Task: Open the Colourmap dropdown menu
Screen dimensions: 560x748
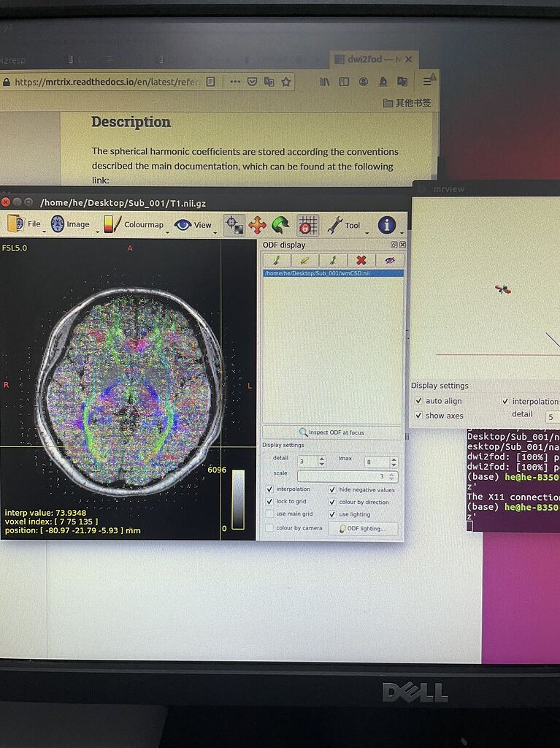Action: (x=134, y=225)
